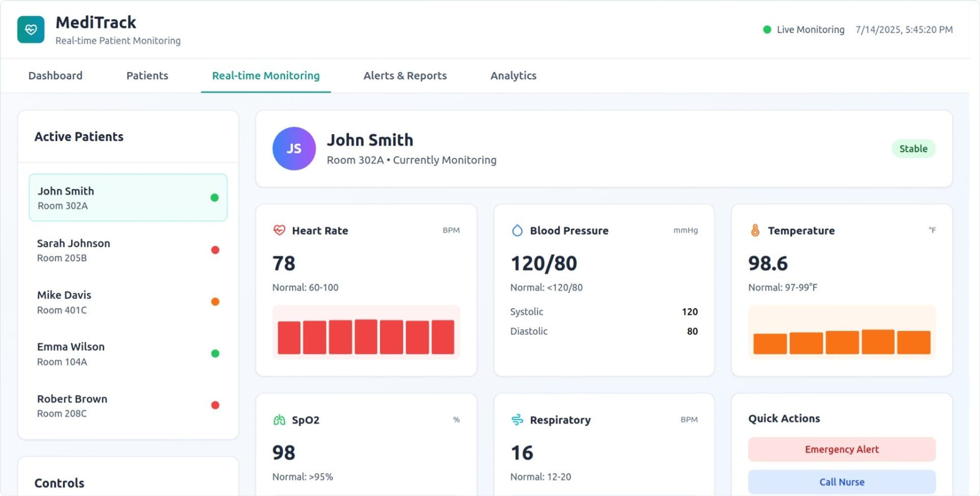
Task: Open the Dashboard tab
Action: (55, 76)
